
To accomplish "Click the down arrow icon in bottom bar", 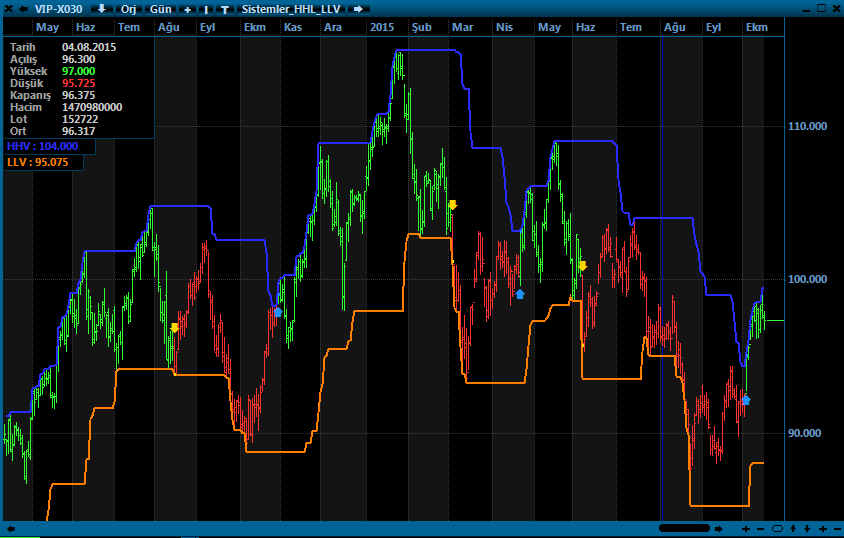I will (807, 529).
